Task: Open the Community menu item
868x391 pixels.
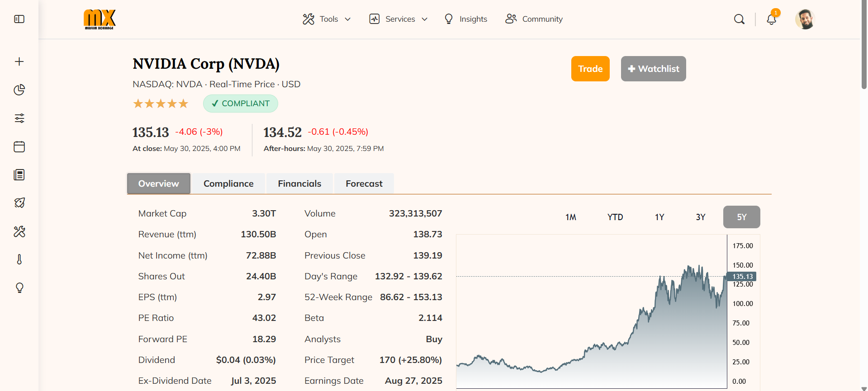Action: (x=534, y=19)
